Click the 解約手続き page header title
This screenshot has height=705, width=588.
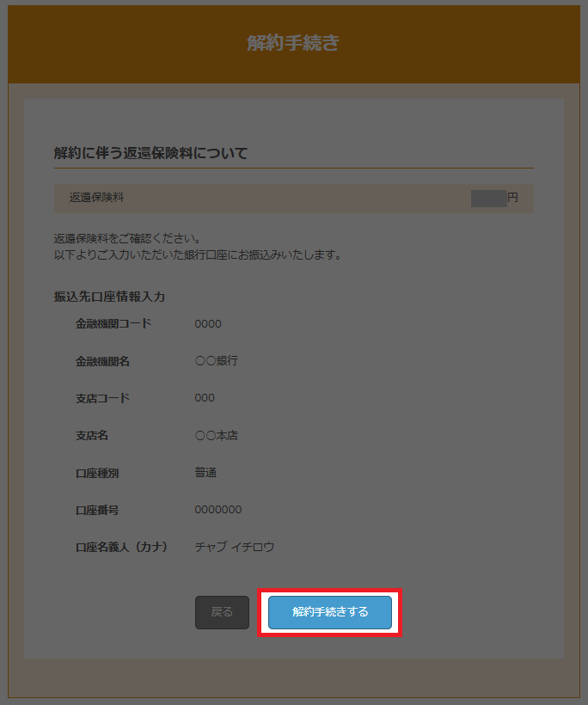pyautogui.click(x=293, y=44)
